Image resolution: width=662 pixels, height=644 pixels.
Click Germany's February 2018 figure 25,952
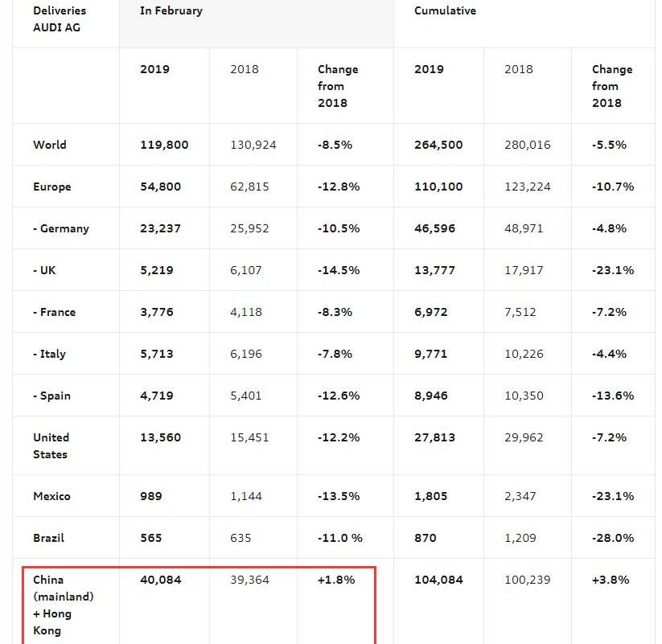tap(252, 229)
